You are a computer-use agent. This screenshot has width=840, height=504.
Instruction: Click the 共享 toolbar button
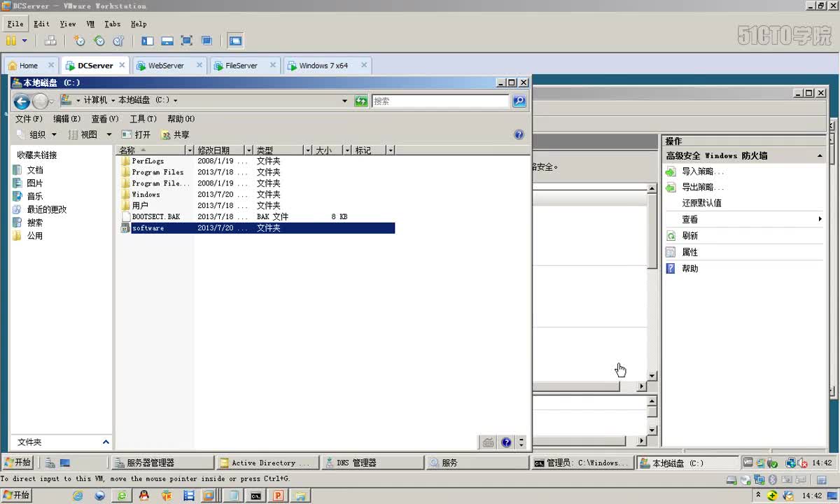tap(175, 134)
